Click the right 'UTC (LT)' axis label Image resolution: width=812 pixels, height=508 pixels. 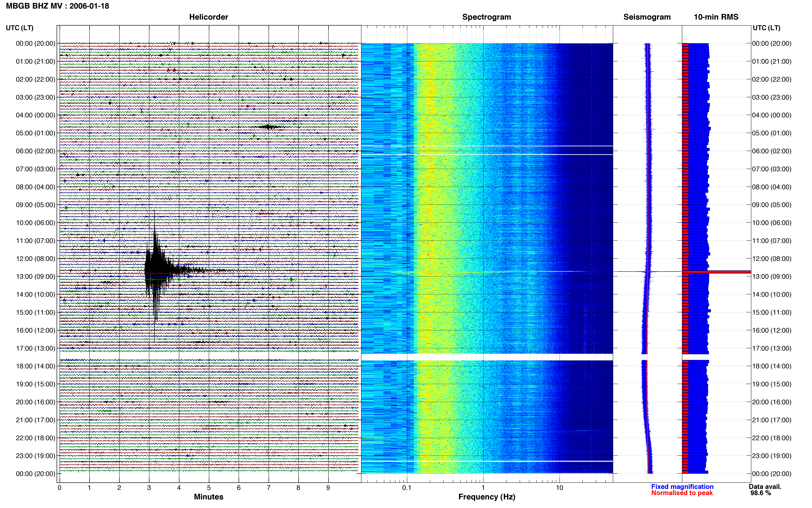tap(766, 28)
